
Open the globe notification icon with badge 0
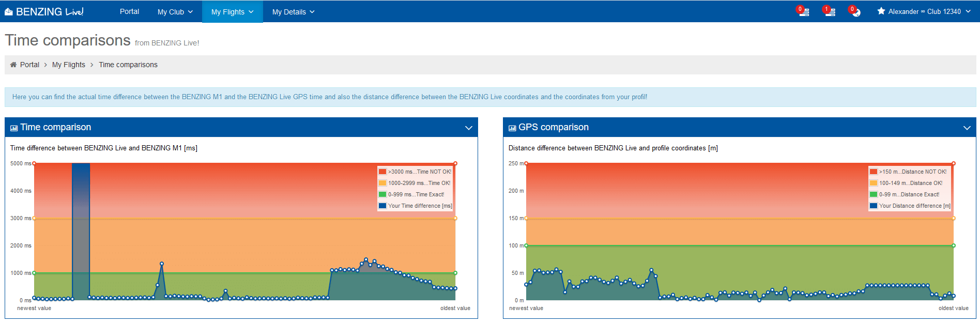pyautogui.click(x=855, y=11)
